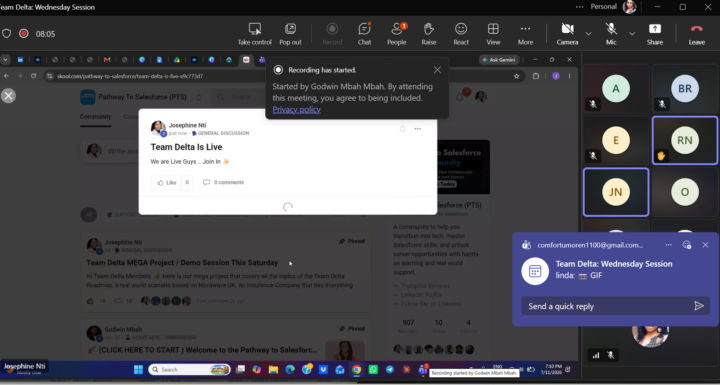This screenshot has width=720, height=385.
Task: Unmute the Mic
Action: (611, 34)
